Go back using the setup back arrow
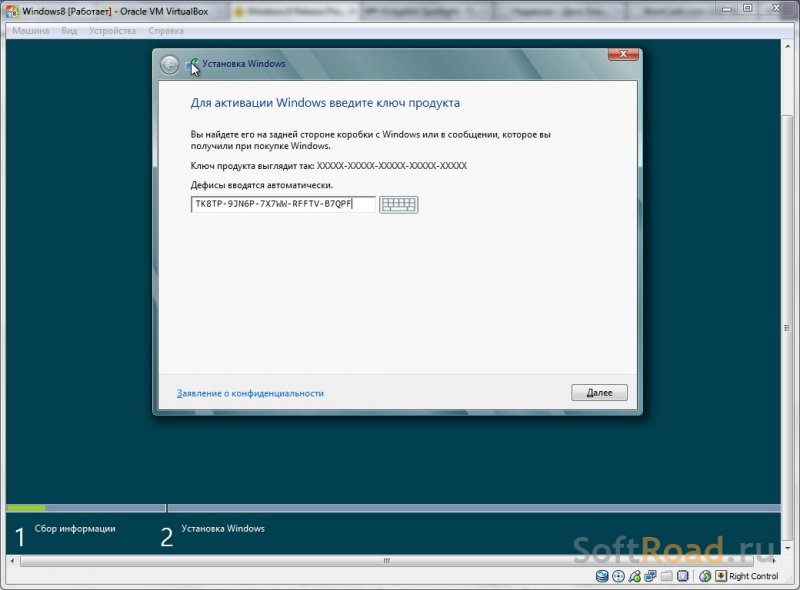Image resolution: width=800 pixels, height=590 pixels. [169, 65]
